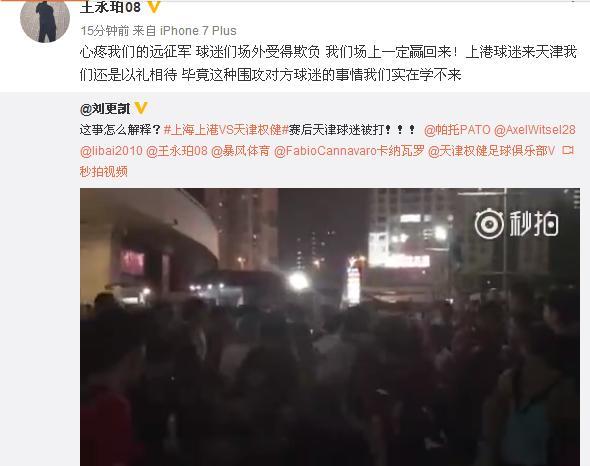Open the @帕托PATO mention

457,130
